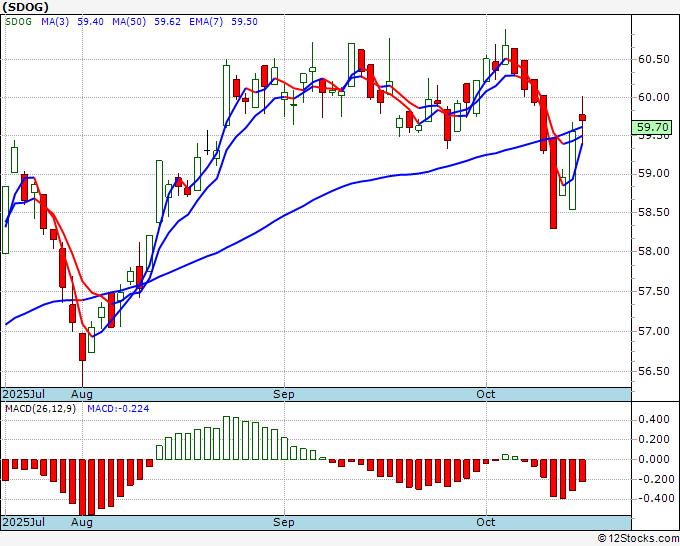Click the 59.00 price axis label
Screen dimensions: 680x546
click(x=654, y=173)
